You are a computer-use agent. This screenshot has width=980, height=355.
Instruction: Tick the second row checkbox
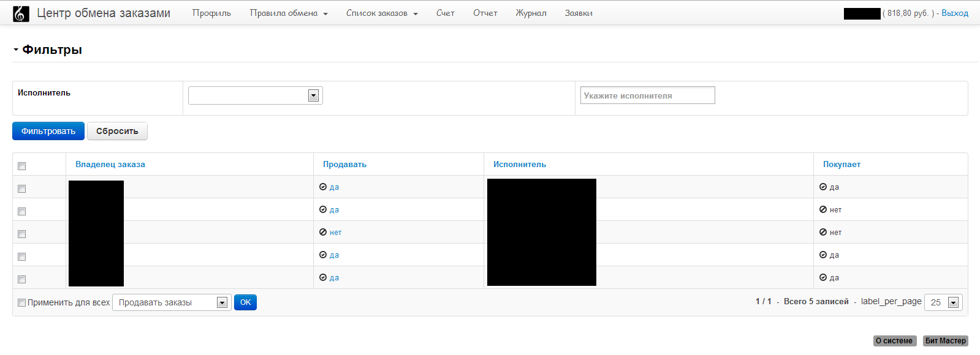pos(22,211)
